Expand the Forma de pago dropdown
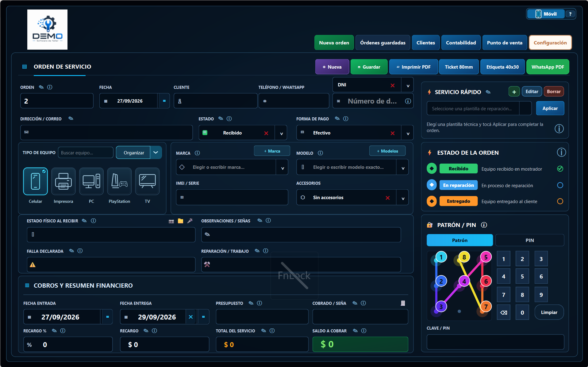 tap(408, 133)
